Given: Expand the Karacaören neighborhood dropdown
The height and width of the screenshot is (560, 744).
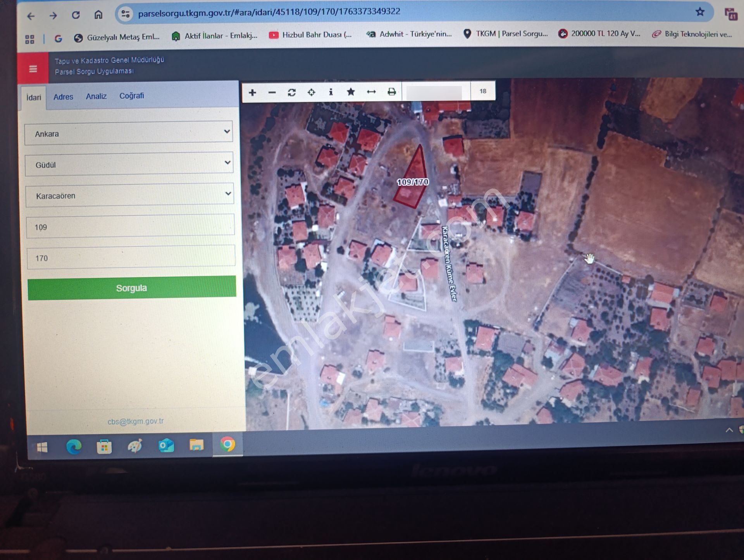Looking at the screenshot, I should point(129,196).
